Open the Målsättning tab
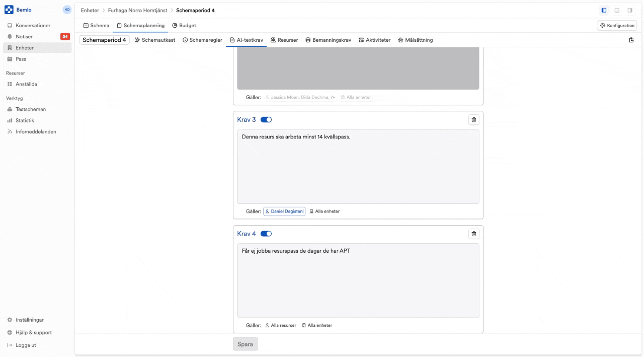This screenshot has width=644, height=357. (x=415, y=40)
